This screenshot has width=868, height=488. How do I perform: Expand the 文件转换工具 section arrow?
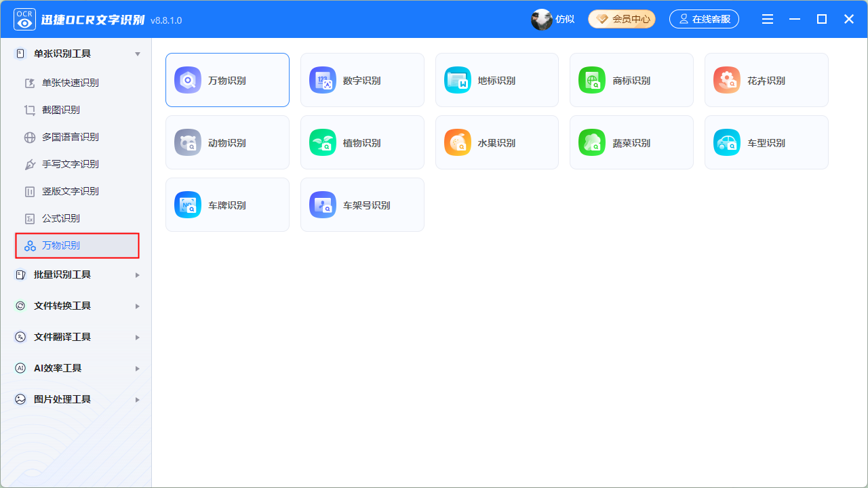138,306
